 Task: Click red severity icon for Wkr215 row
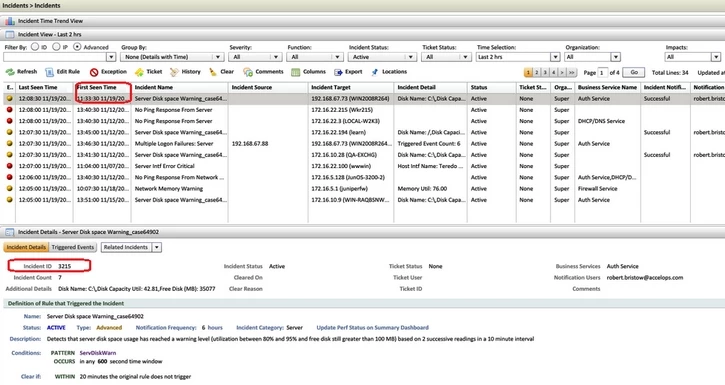9,110
